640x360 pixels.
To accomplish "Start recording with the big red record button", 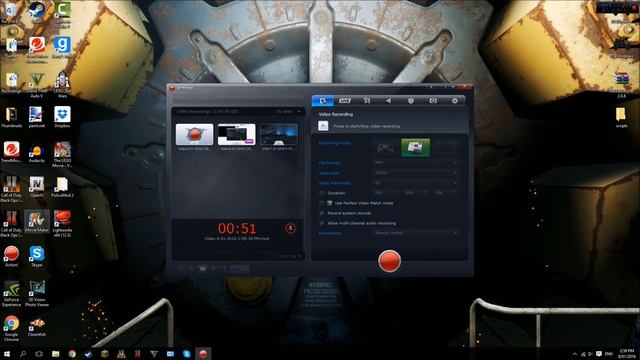I will (x=389, y=261).
